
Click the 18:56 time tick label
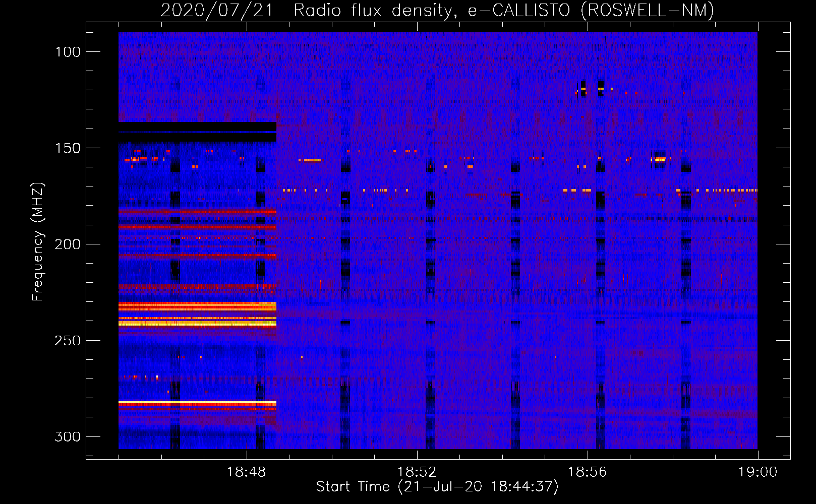(588, 472)
